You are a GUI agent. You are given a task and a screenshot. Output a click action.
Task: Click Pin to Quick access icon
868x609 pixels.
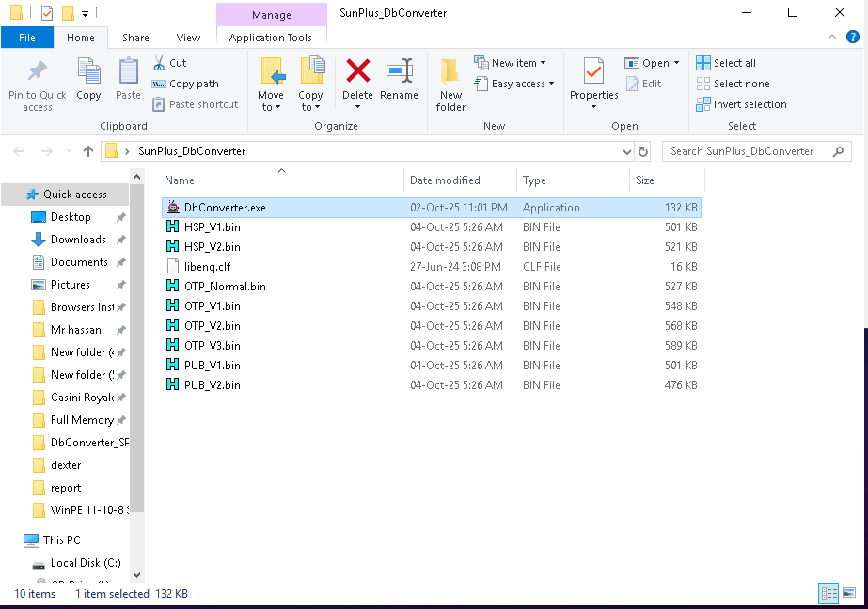point(37,72)
